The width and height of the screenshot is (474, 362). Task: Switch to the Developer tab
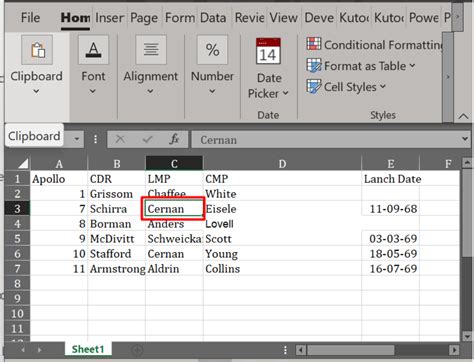(319, 18)
